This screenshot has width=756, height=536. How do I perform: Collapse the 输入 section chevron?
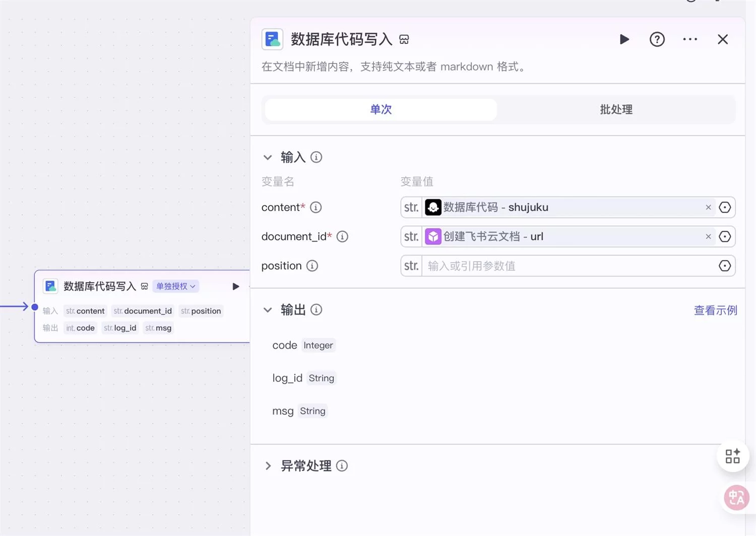(x=268, y=157)
